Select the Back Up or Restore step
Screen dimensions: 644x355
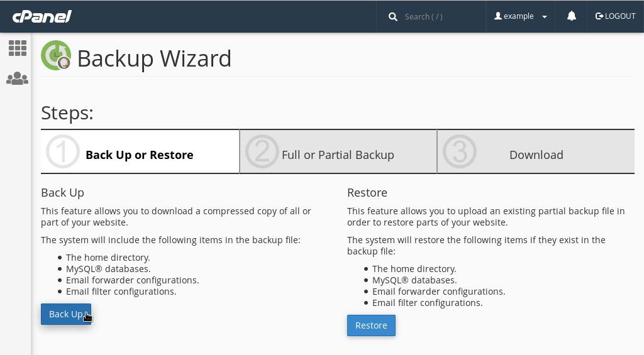pyautogui.click(x=139, y=155)
